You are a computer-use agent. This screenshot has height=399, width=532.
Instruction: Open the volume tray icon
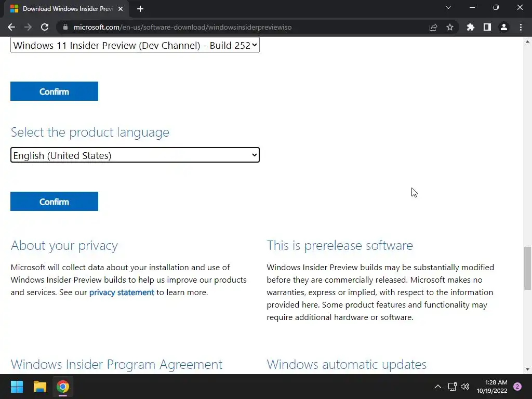point(465,387)
